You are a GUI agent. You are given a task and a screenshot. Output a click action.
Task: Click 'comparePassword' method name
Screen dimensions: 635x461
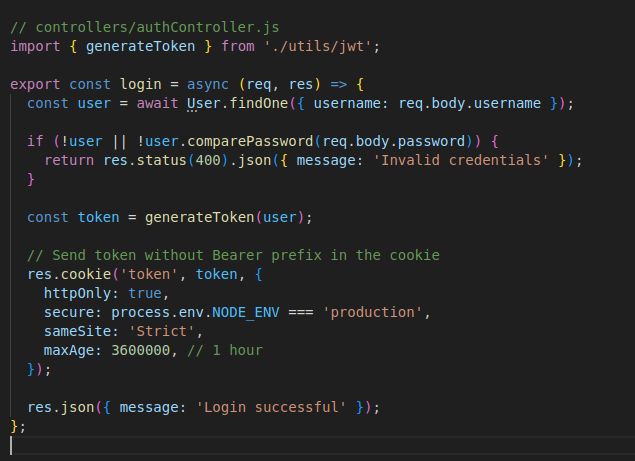250,141
